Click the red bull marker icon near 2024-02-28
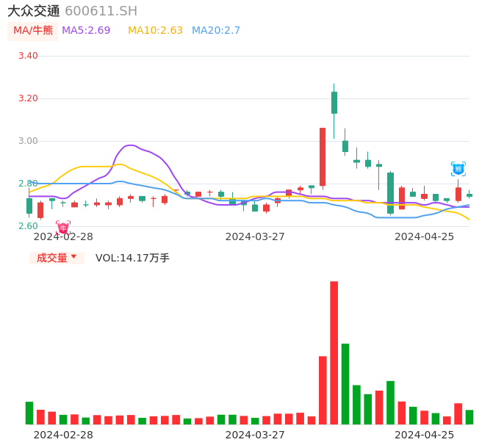The width and height of the screenshot is (504, 445). coord(63,228)
